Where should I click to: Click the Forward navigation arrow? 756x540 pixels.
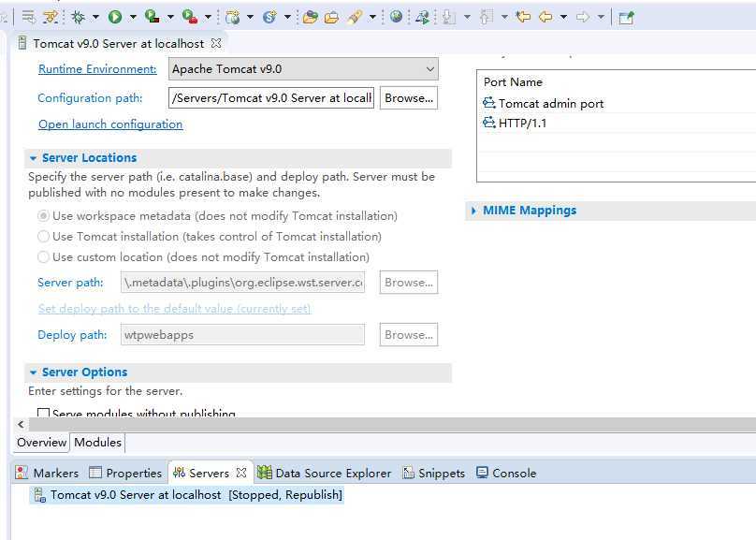[x=582, y=18]
